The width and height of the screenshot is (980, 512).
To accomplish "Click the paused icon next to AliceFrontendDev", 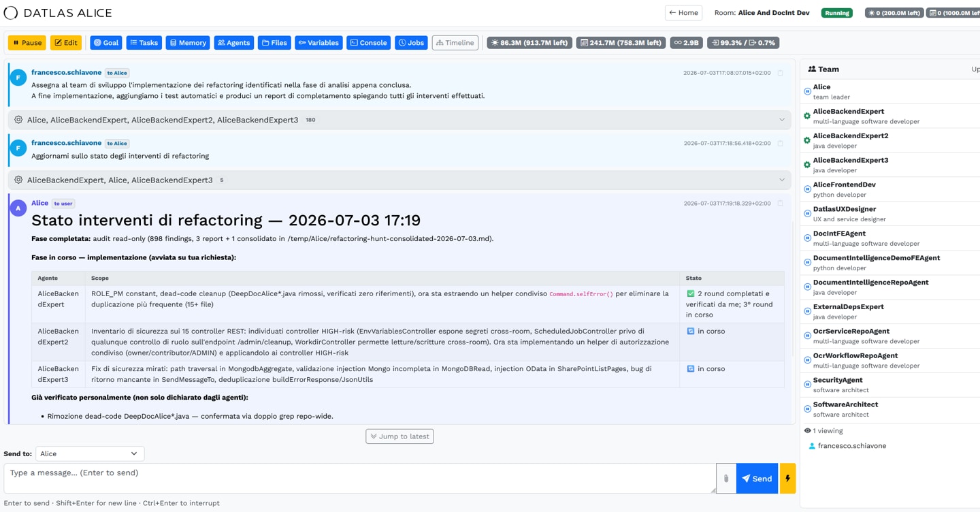I will coord(807,189).
